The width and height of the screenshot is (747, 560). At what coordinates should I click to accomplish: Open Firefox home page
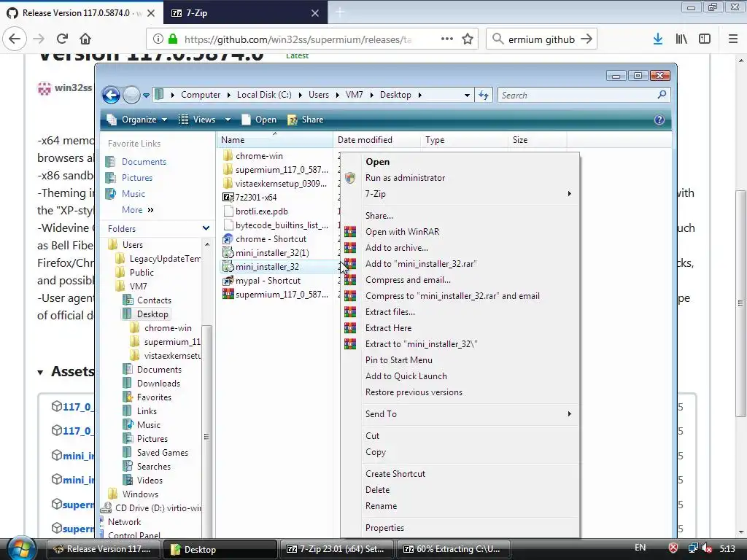[85, 39]
